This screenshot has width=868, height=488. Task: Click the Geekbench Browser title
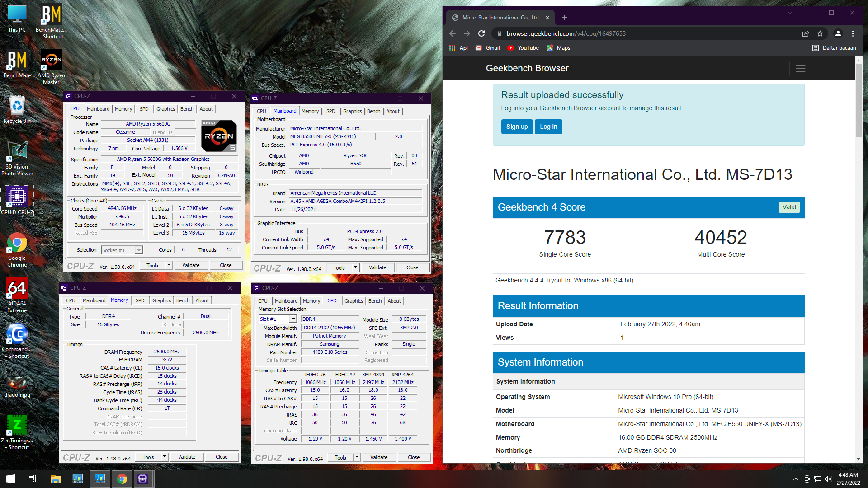(x=527, y=68)
